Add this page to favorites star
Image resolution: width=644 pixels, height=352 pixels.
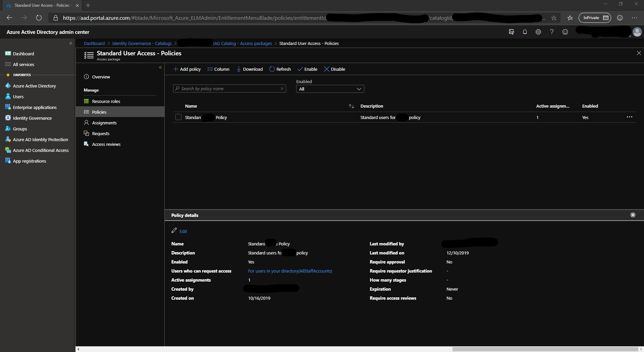(554, 18)
